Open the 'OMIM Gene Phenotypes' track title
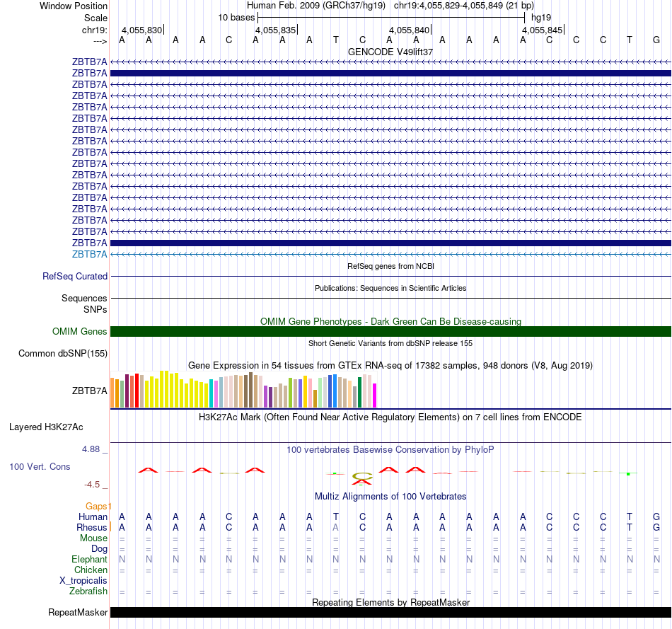 tap(390, 321)
